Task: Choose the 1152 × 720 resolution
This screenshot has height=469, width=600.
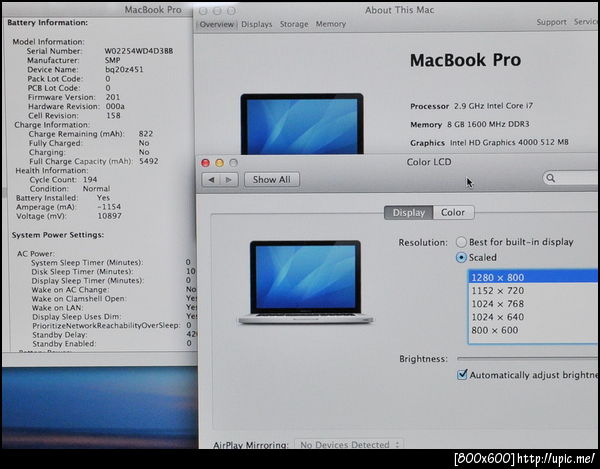Action: coord(533,291)
